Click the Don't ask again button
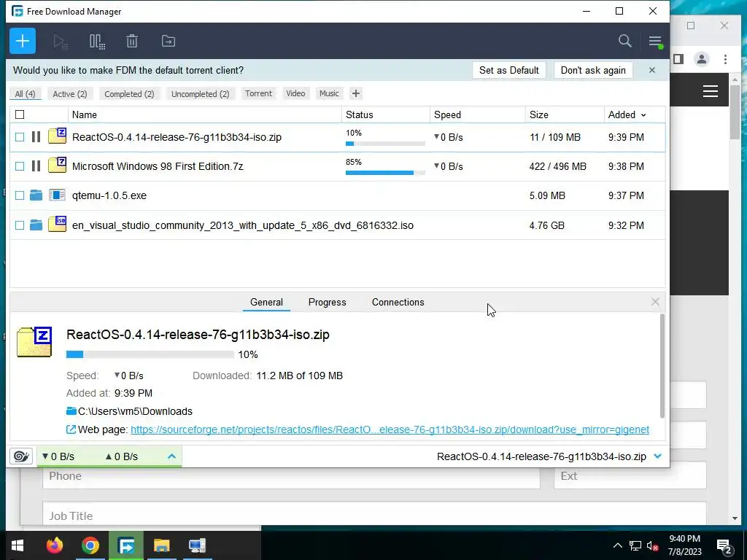Viewport: 747px width, 560px height. [x=593, y=71]
